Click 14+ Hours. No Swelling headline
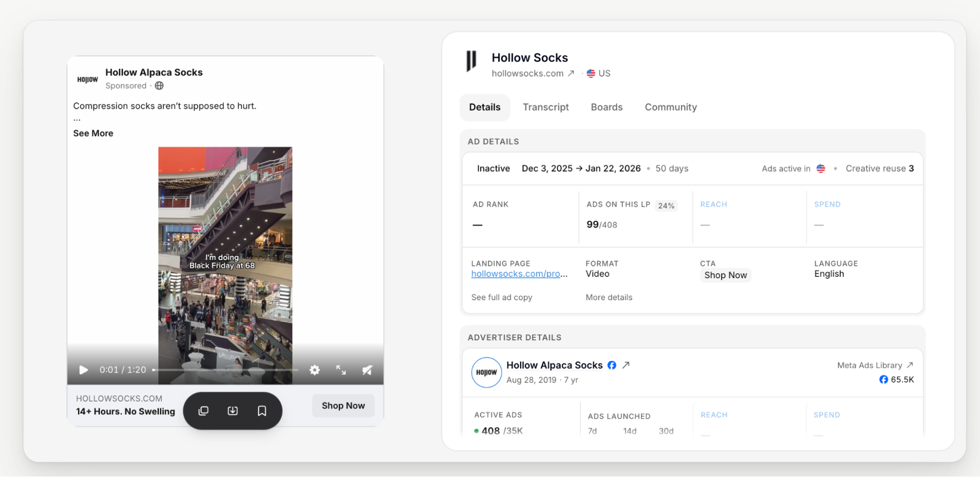980x477 pixels. (126, 411)
